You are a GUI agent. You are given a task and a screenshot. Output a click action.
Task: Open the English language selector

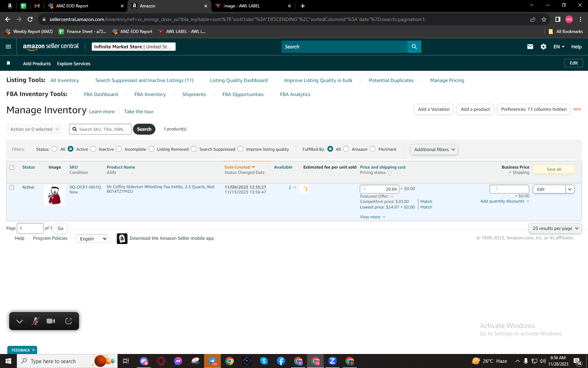coord(92,239)
